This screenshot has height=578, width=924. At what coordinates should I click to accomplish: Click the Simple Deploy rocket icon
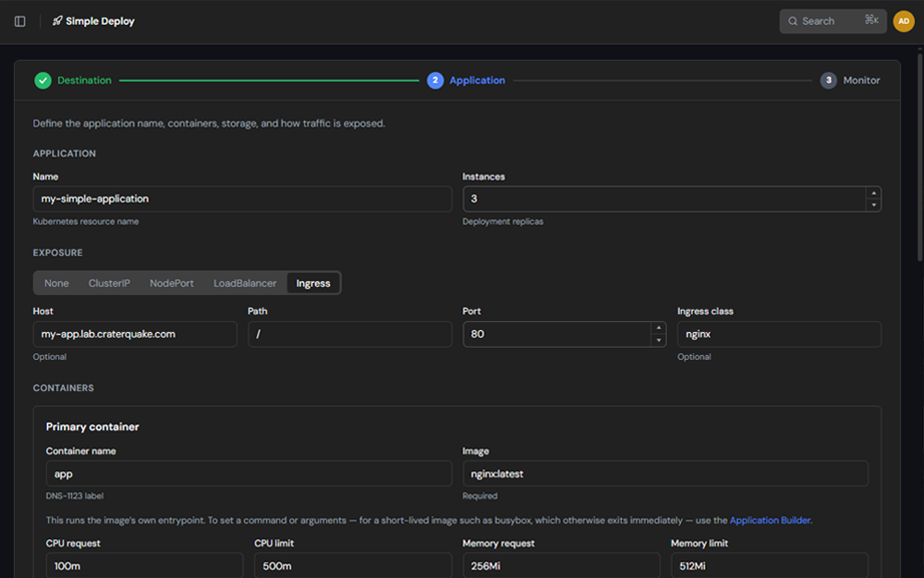[57, 21]
